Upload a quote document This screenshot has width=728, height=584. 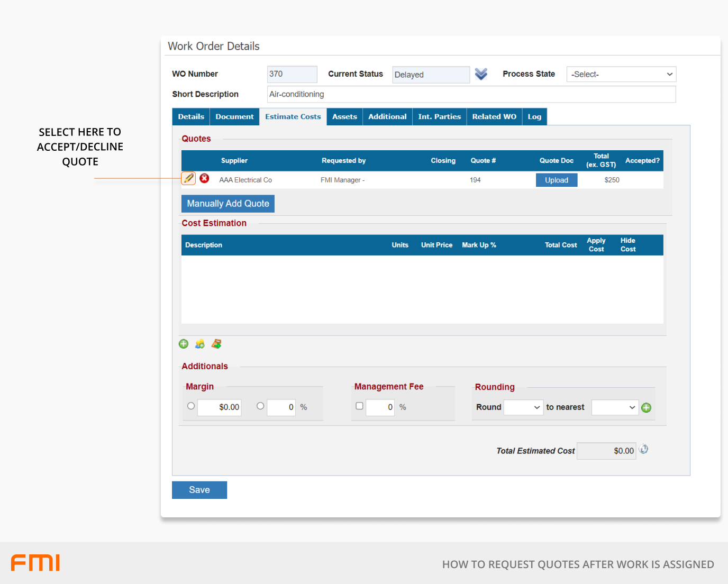(557, 180)
